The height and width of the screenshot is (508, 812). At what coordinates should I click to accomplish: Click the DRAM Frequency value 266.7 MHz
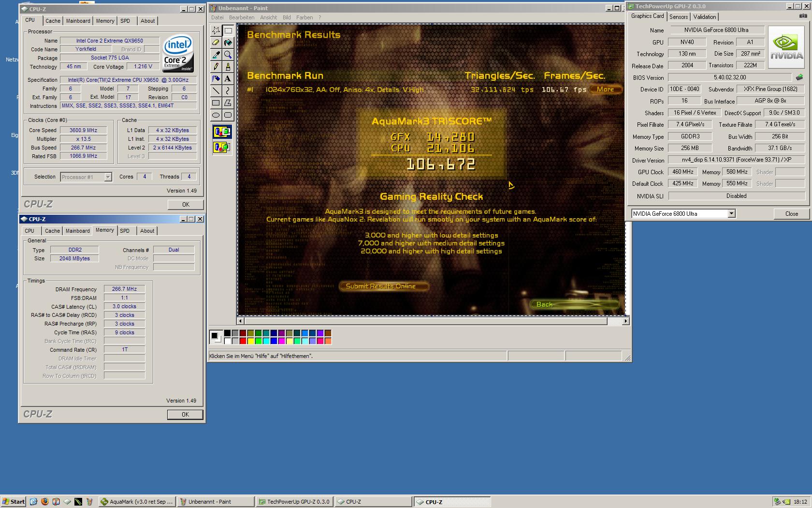(x=124, y=289)
